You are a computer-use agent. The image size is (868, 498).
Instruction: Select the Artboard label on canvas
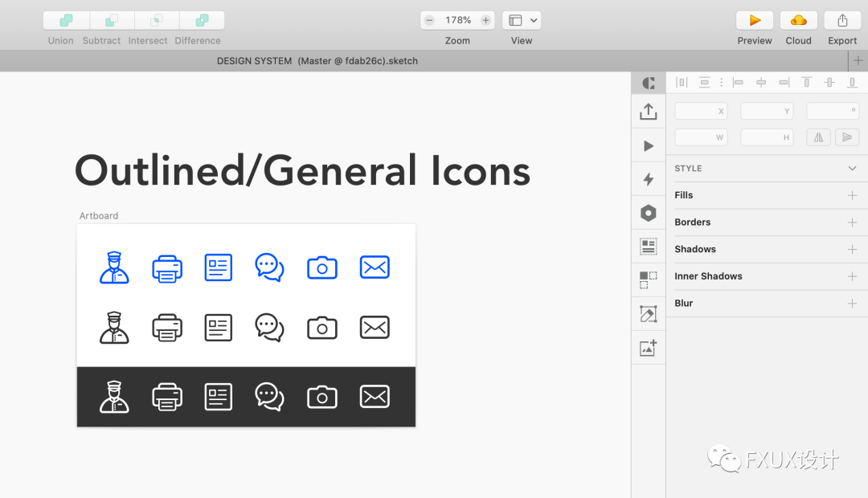[x=99, y=216]
